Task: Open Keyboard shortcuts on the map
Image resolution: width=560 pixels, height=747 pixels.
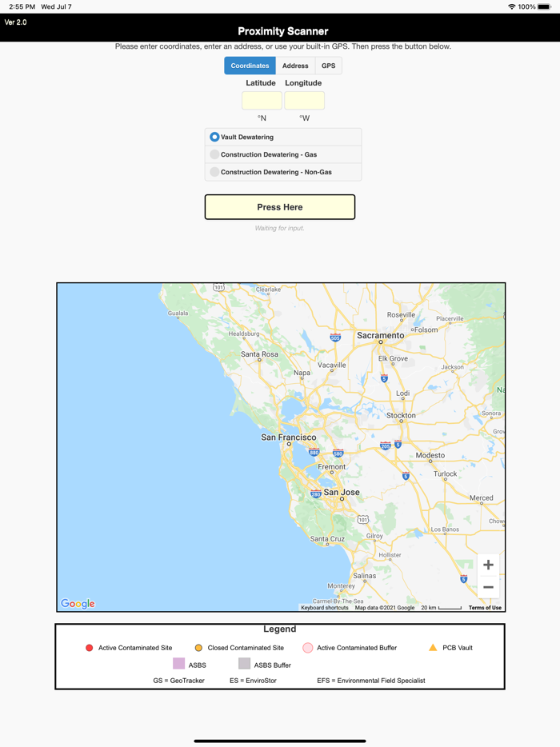Action: click(325, 607)
